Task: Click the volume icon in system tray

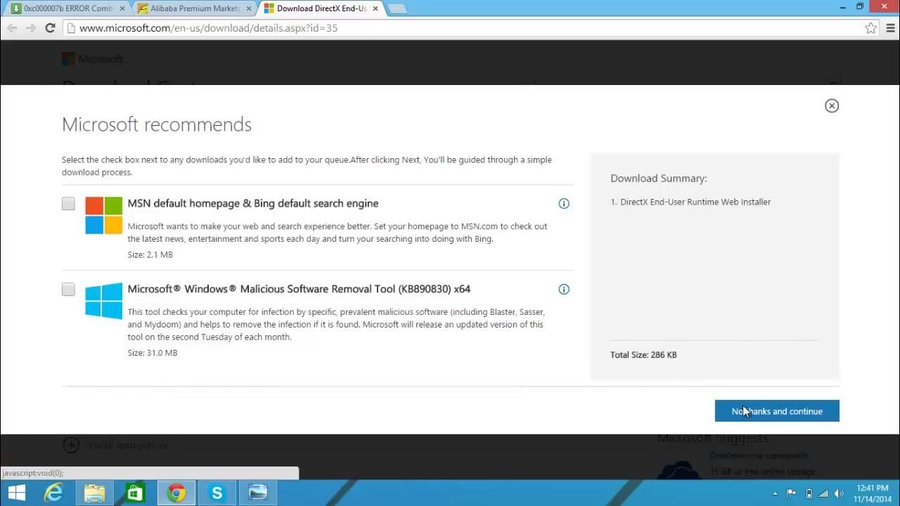Action: pyautogui.click(x=838, y=494)
